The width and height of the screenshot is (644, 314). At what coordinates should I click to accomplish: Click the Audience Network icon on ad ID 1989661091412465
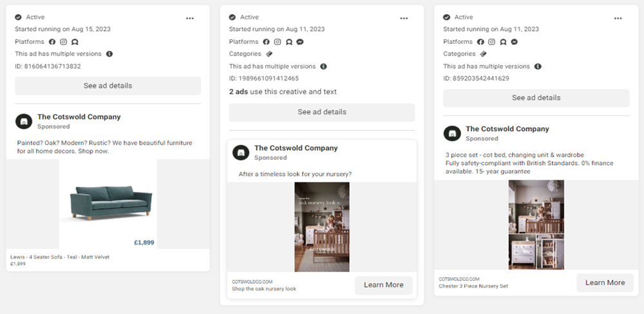click(289, 41)
